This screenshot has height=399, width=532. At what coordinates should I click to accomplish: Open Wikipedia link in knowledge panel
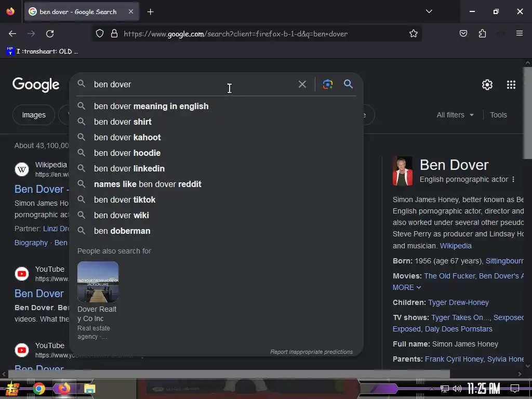(456, 246)
